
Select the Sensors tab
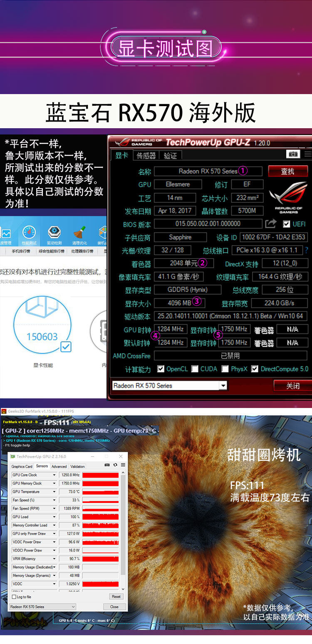click(x=42, y=466)
